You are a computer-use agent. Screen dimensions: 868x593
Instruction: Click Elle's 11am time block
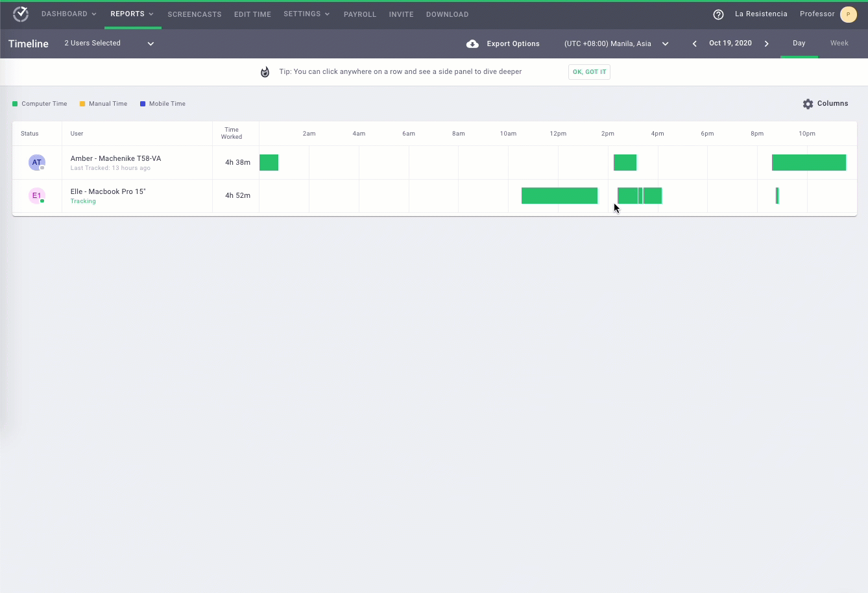[559, 195]
